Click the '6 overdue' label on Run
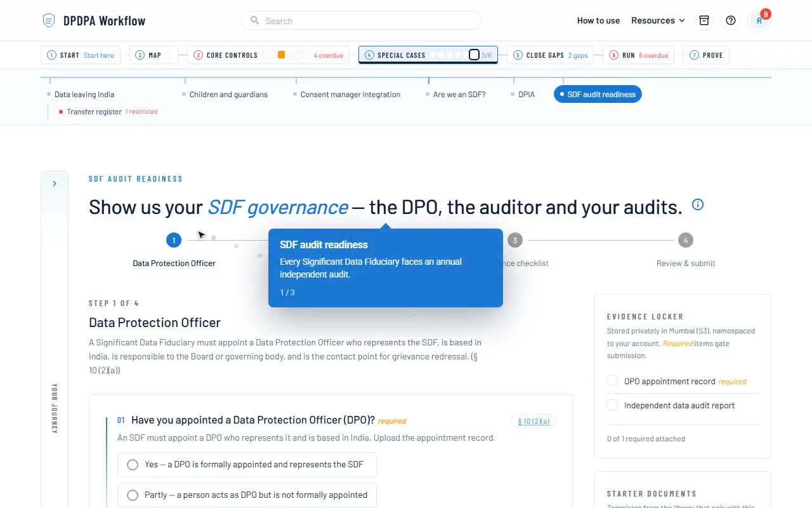This screenshot has width=812, height=508. 653,55
